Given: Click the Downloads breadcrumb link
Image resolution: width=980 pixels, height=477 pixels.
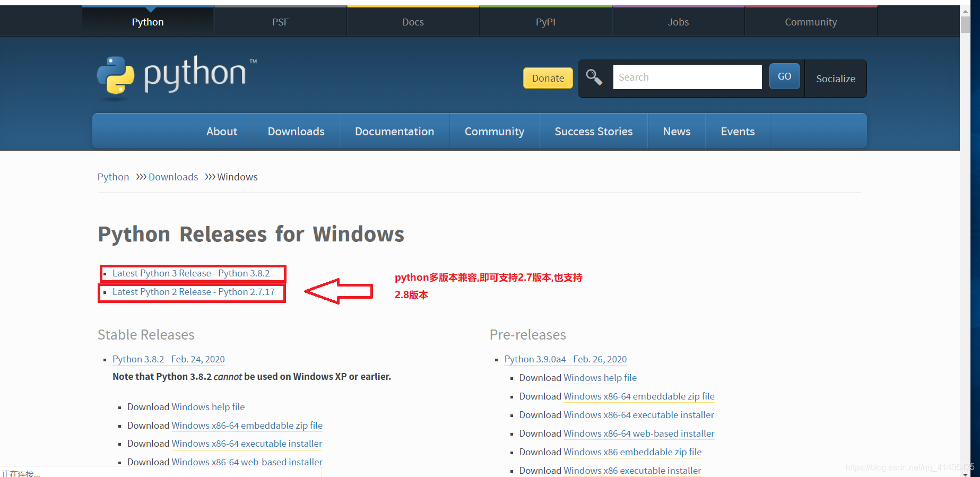Looking at the screenshot, I should click(x=173, y=177).
